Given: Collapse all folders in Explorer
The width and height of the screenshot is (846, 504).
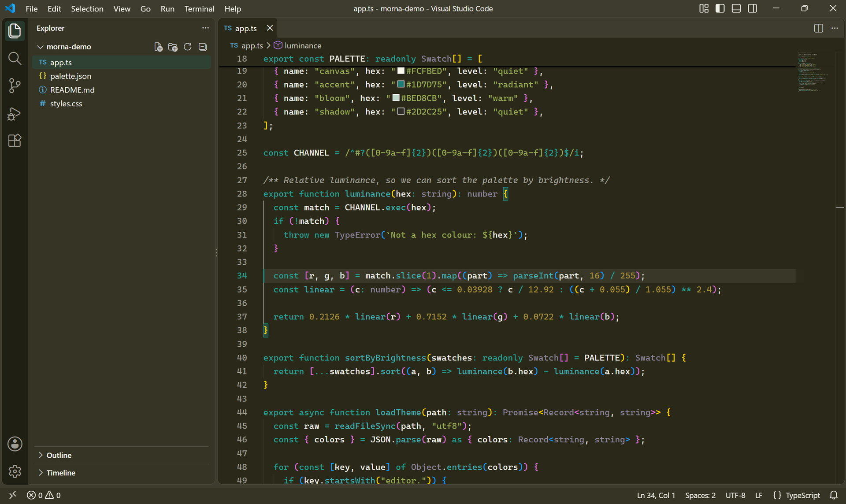Looking at the screenshot, I should [203, 47].
